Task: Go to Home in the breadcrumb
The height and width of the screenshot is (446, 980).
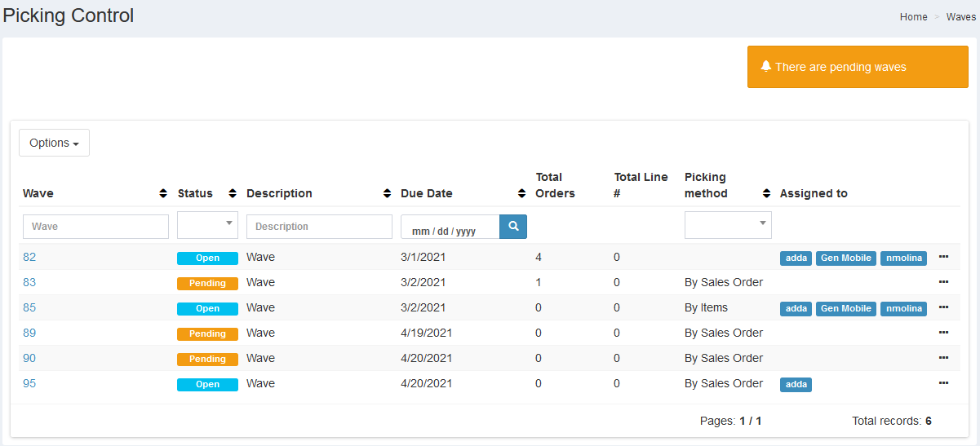Action: coord(913,17)
